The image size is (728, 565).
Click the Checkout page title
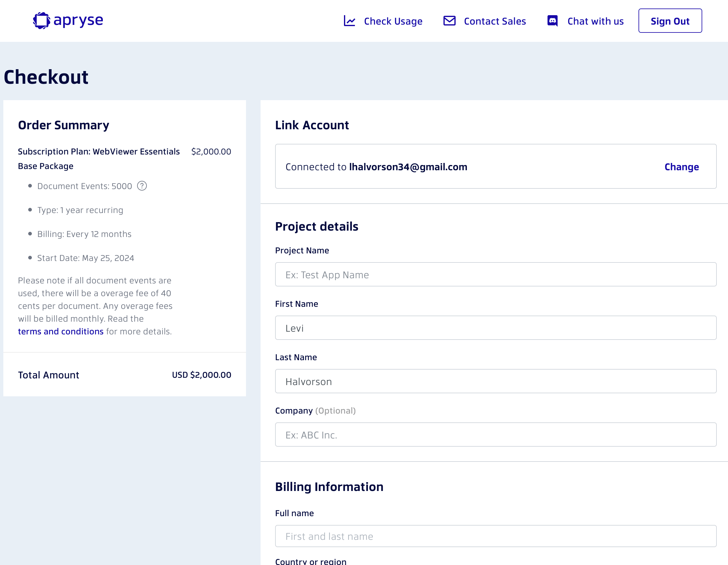click(46, 77)
